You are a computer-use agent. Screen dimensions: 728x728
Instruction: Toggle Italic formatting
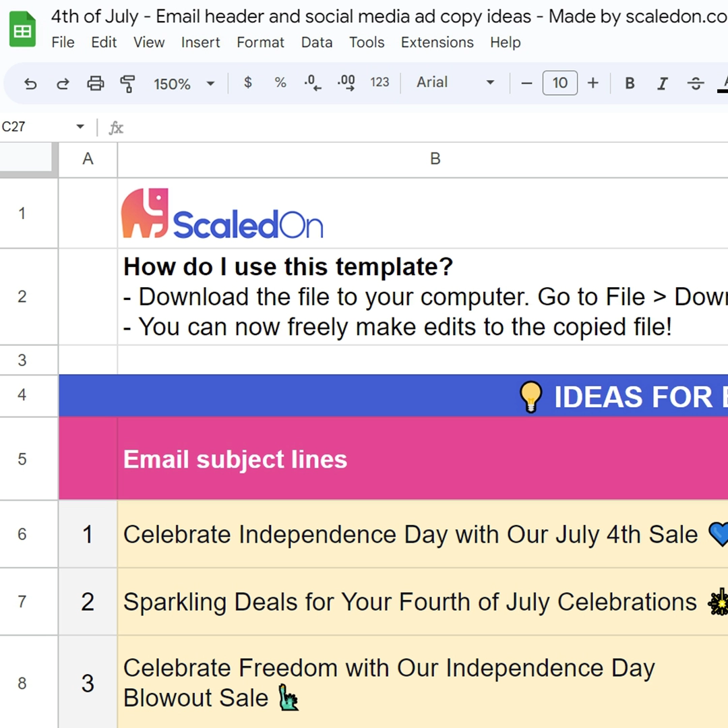coord(663,84)
